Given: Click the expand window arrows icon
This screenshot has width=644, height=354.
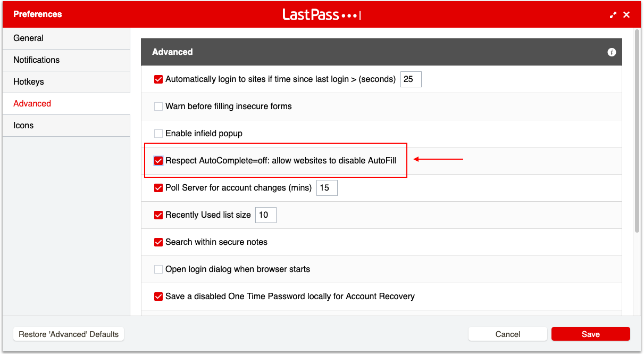Looking at the screenshot, I should tap(613, 15).
